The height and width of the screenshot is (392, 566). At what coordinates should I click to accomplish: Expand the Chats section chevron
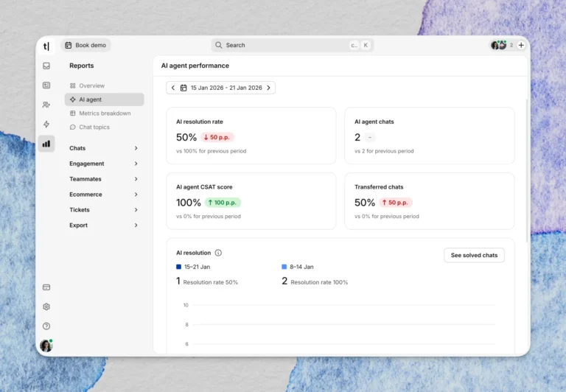point(136,148)
